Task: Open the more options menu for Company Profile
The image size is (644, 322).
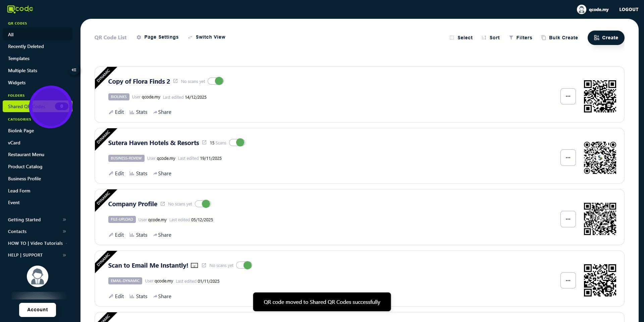Action: click(x=568, y=219)
